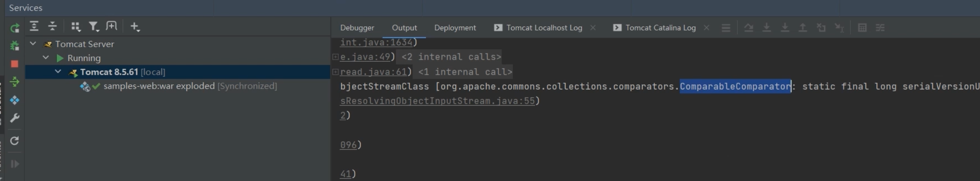
Task: Click the Collapse All toolbar icon
Action: [x=52, y=26]
